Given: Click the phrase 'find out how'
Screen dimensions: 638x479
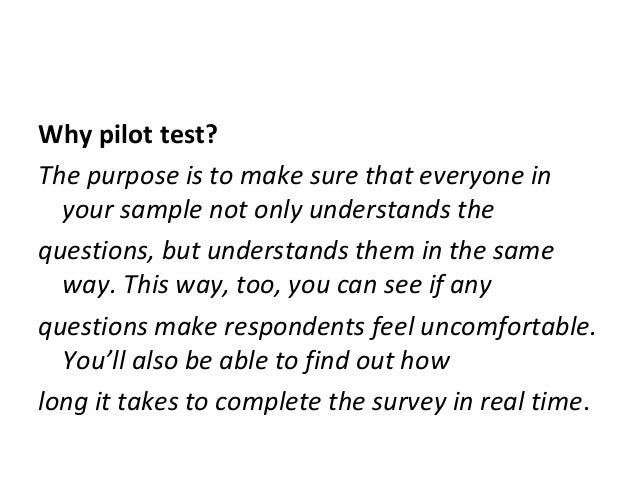Looking at the screenshot, I should (378, 361).
